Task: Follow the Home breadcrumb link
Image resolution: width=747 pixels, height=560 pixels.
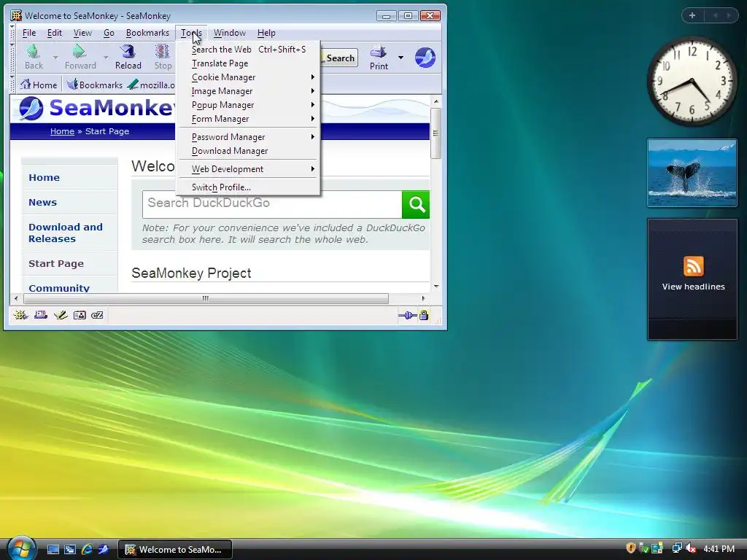Action: tap(63, 131)
